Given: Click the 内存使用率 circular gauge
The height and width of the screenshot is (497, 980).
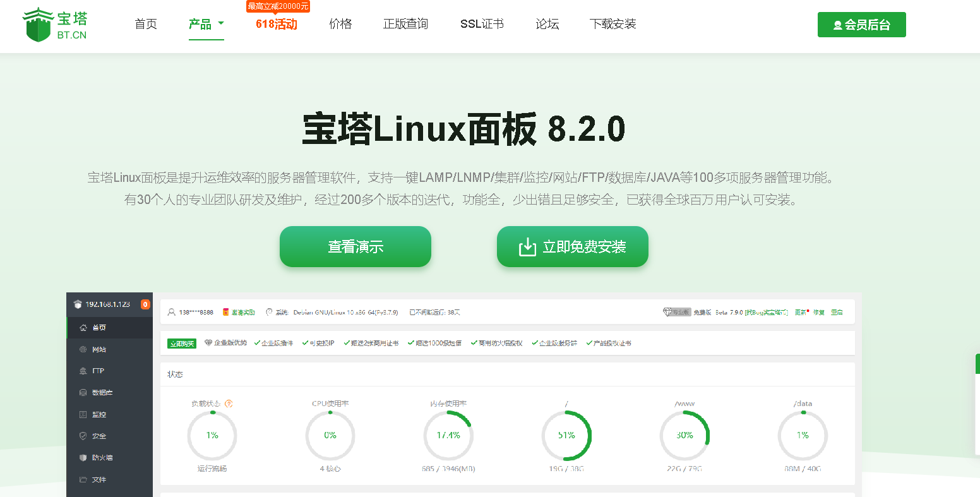Looking at the screenshot, I should (448, 435).
